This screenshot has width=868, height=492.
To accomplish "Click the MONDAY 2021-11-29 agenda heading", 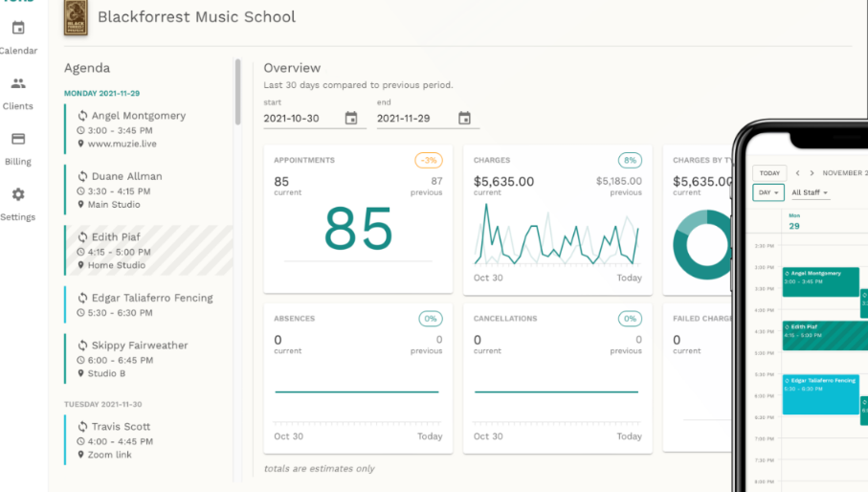I will (101, 94).
